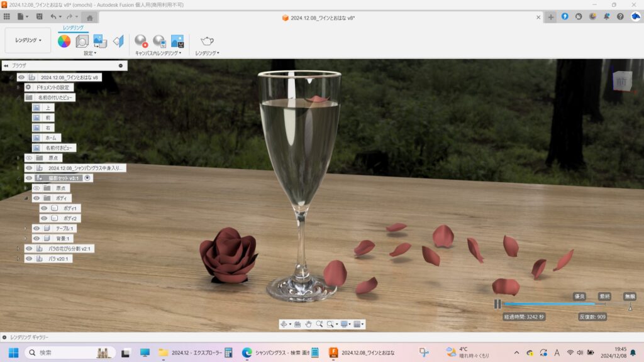Click the Capture Image save icon
Screen dimensions: 644x362
(177, 41)
